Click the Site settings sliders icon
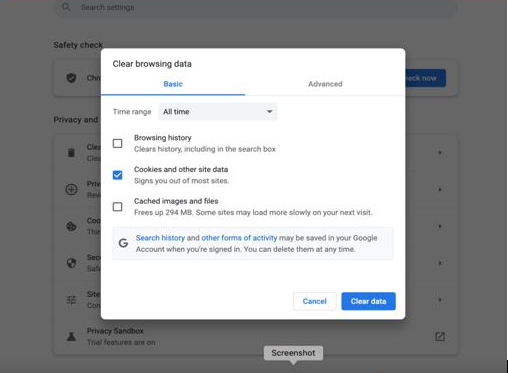This screenshot has height=373, width=508. pyautogui.click(x=71, y=300)
